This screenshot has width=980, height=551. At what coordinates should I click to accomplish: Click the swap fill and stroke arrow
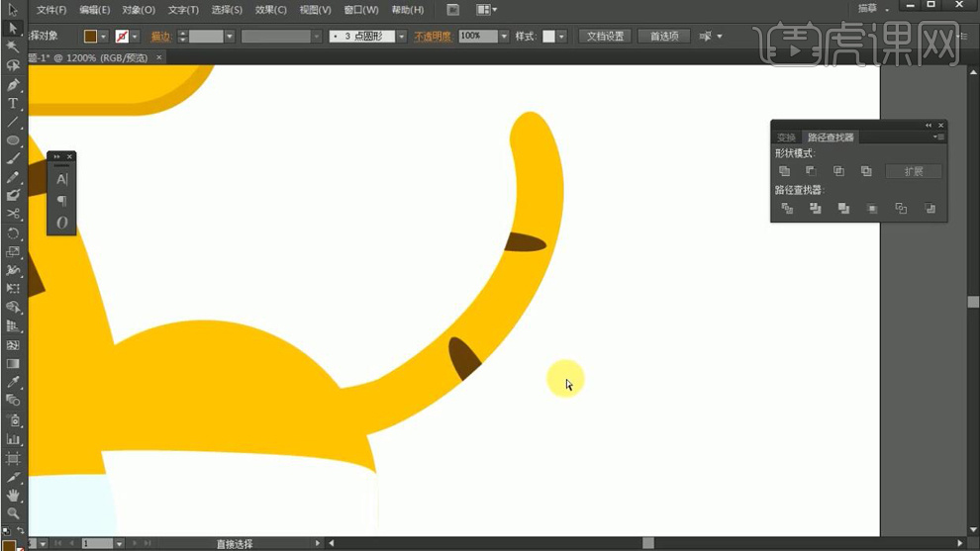pyautogui.click(x=21, y=530)
